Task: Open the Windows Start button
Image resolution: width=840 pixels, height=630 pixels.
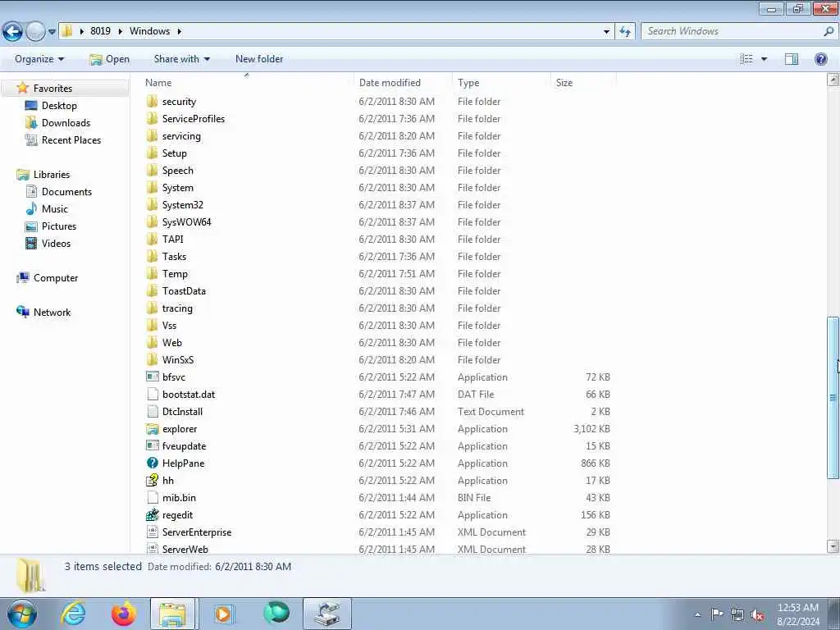Action: pos(22,614)
